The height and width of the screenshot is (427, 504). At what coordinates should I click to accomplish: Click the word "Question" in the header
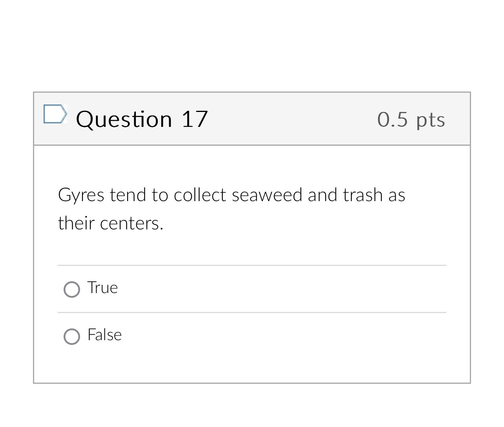click(x=124, y=119)
